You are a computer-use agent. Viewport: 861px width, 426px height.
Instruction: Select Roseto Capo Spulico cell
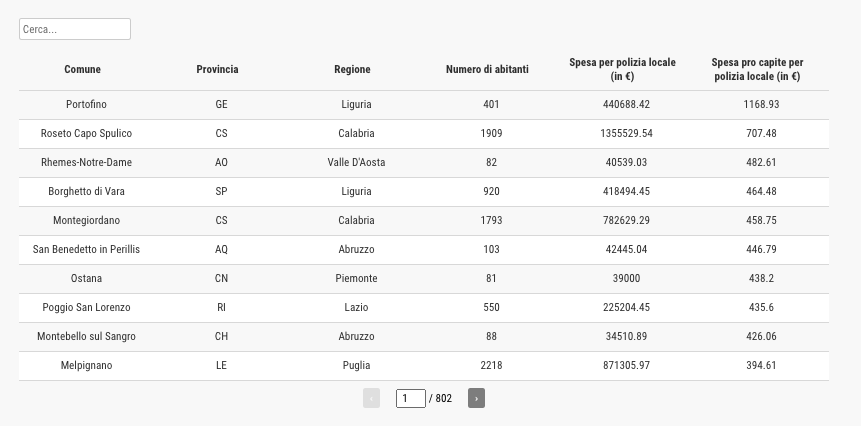point(86,133)
